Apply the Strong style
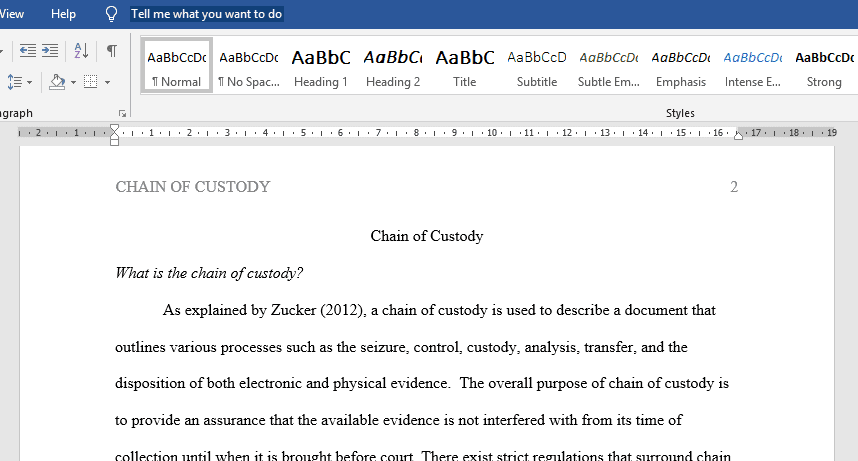This screenshot has width=858, height=461. tap(825, 66)
